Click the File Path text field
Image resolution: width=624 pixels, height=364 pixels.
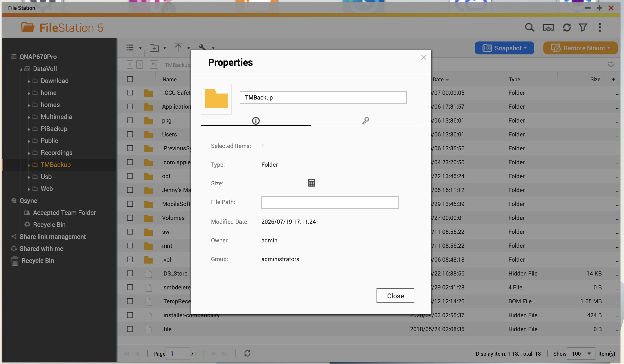click(330, 202)
